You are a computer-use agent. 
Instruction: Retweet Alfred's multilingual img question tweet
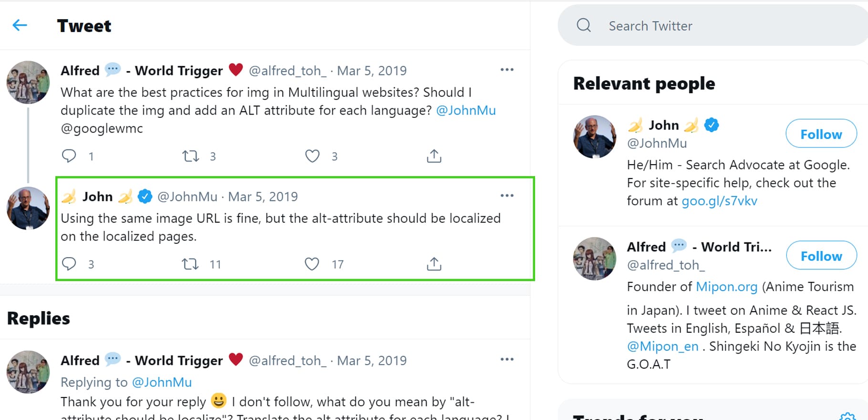click(191, 156)
